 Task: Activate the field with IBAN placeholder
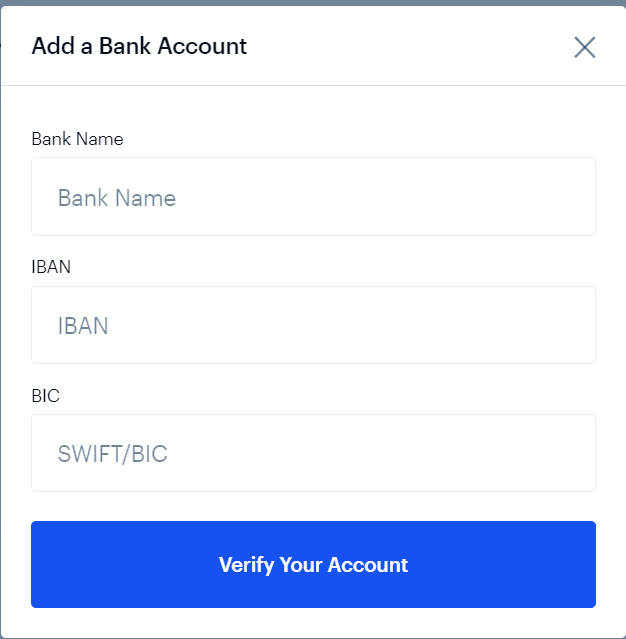click(x=313, y=325)
